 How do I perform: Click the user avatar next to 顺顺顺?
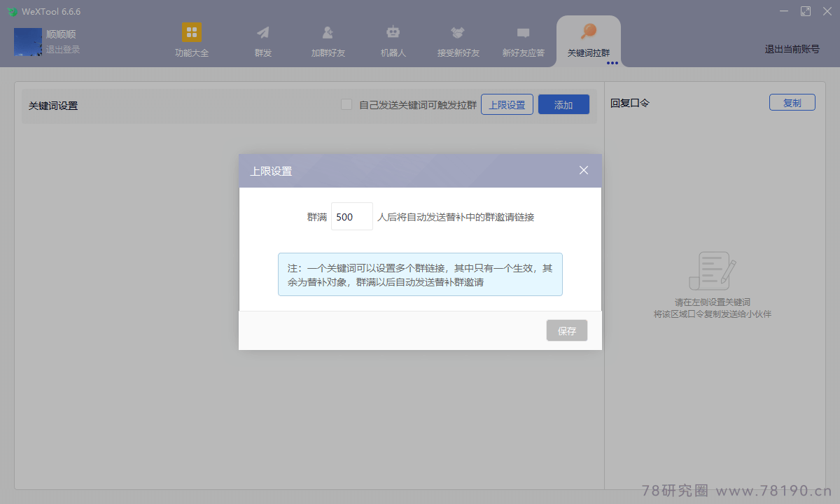[x=27, y=42]
